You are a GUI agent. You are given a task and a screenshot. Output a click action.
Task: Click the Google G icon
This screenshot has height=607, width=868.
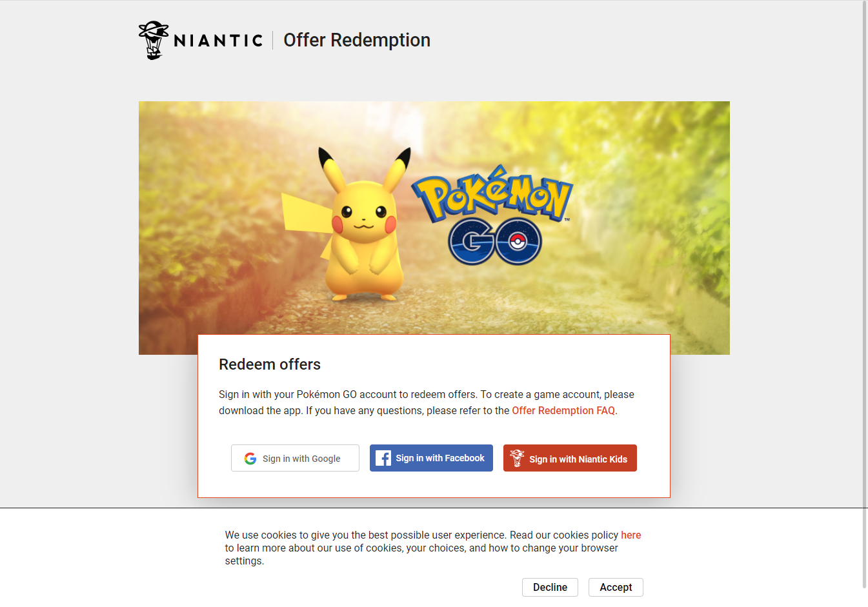[250, 459]
